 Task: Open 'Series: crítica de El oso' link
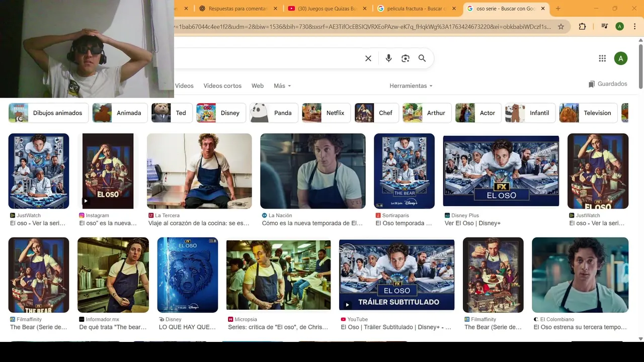click(278, 327)
